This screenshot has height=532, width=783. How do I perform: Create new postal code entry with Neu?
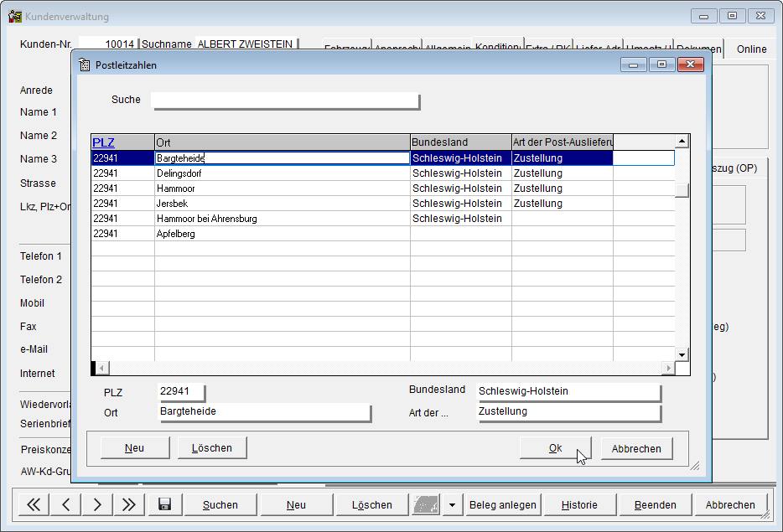(134, 447)
